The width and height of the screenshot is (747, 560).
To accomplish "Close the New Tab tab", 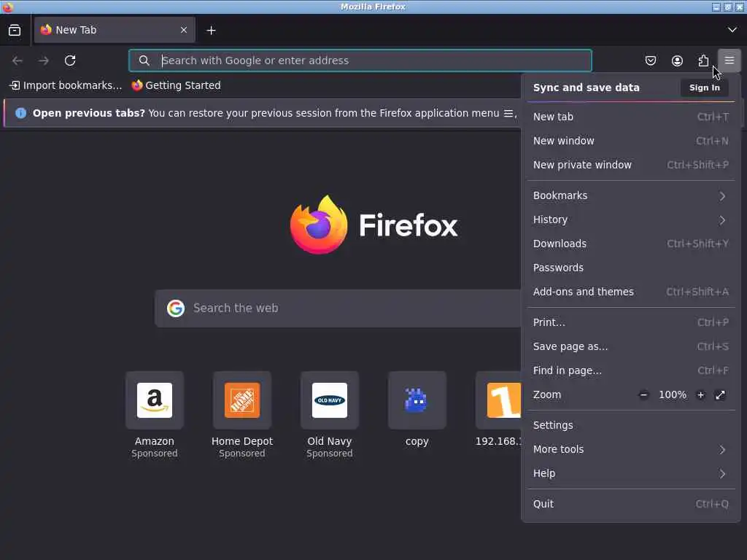I will [184, 30].
